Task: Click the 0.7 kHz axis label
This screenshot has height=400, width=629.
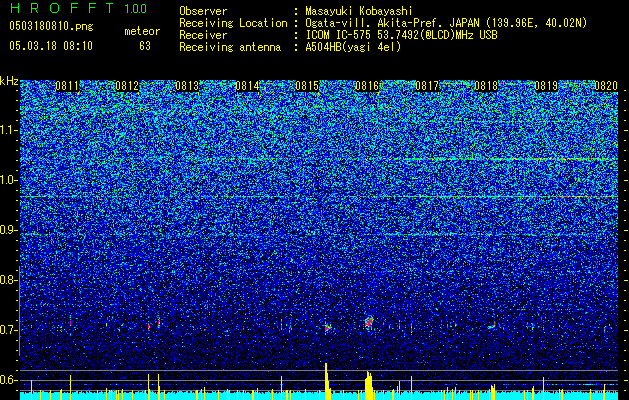Action: tap(9, 330)
